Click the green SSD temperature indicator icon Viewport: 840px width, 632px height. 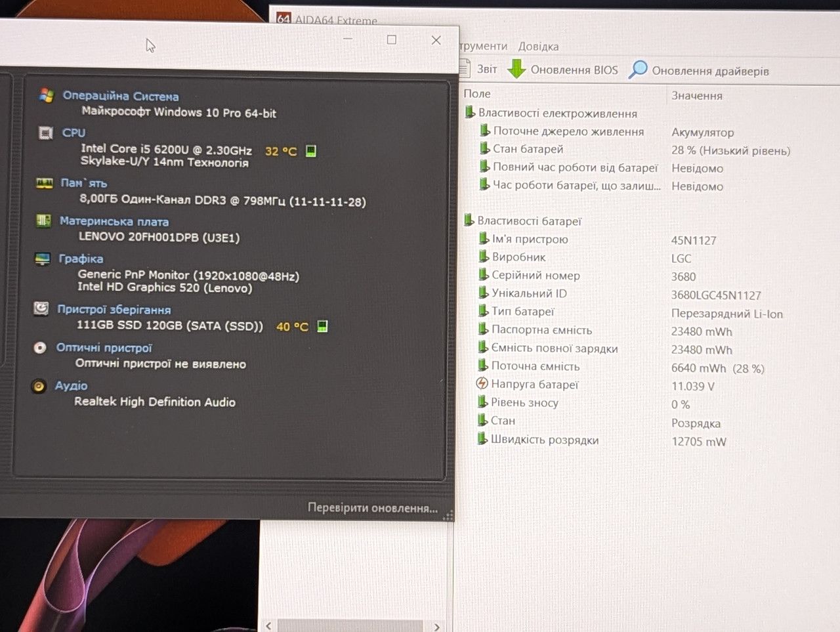click(322, 326)
